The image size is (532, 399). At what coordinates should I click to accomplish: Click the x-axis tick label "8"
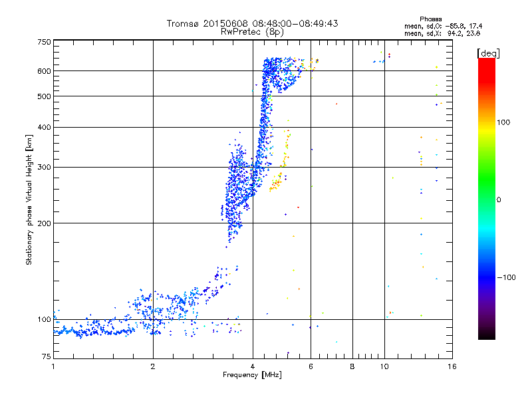[352, 366]
